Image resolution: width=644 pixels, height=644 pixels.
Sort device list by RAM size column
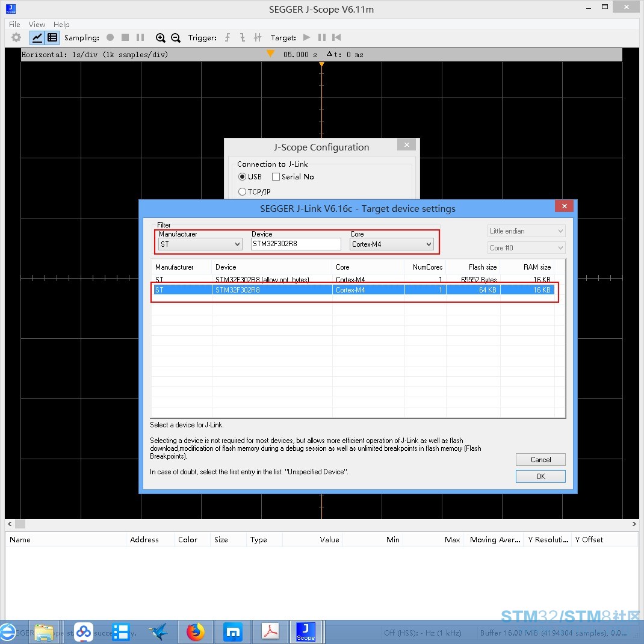527,267
